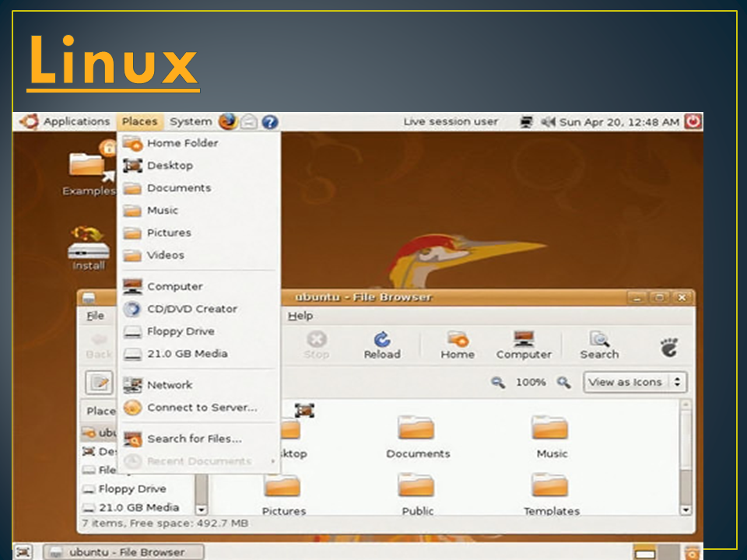Click ubuntu - File Browser taskbar button
The height and width of the screenshot is (560, 747).
pos(124,552)
